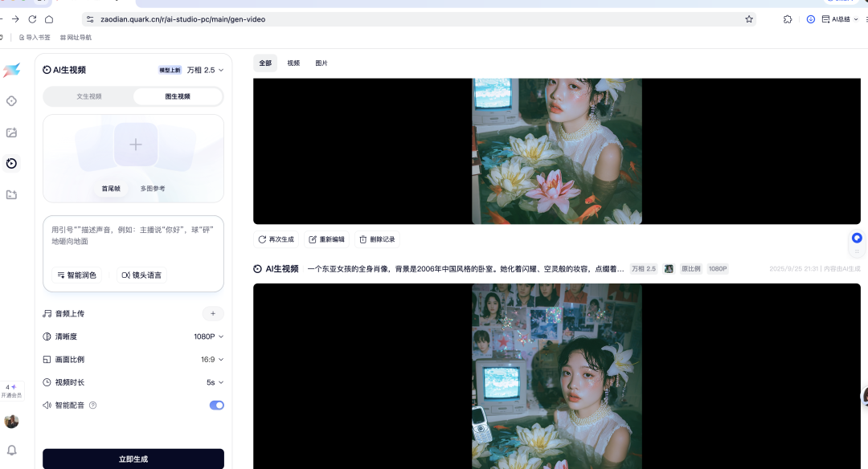
Task: Open the explore compass icon in sidebar
Action: point(11,101)
